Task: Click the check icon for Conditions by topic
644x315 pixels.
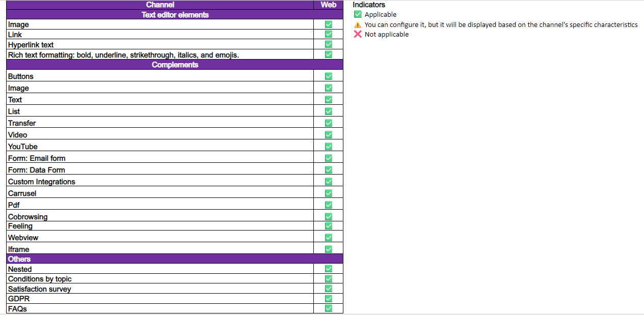Action: coord(329,279)
